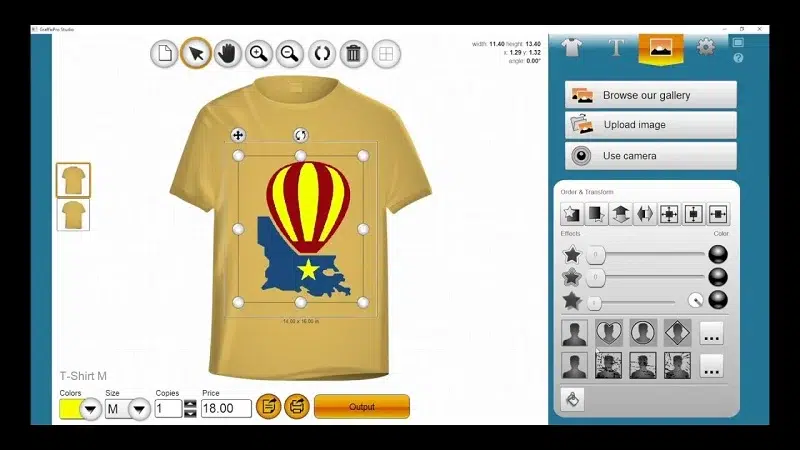Click the zoom out magnifier
Screen dimensions: 800x450
(290, 54)
